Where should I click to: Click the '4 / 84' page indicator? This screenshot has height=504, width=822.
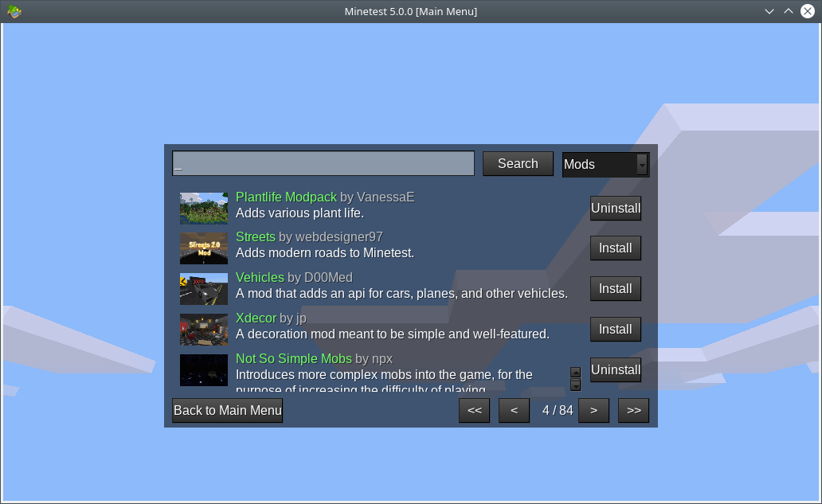point(558,410)
